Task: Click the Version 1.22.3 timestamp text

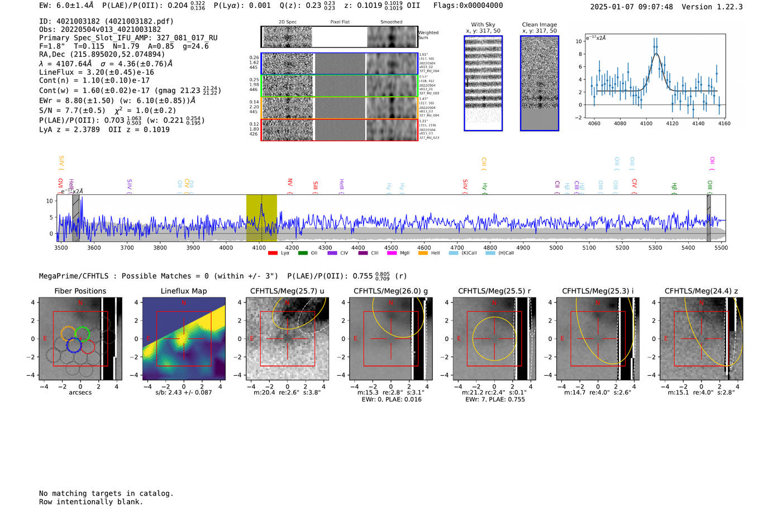Action: (x=666, y=7)
